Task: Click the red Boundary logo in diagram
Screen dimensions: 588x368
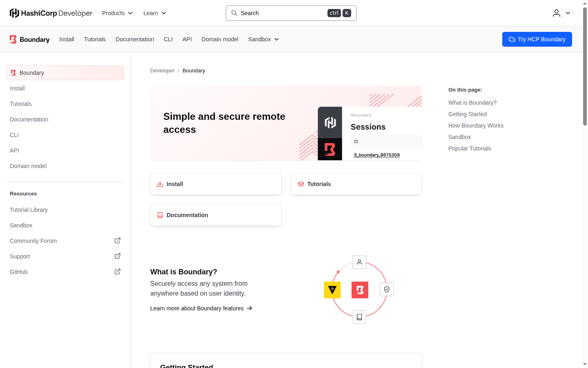Action: click(x=360, y=290)
